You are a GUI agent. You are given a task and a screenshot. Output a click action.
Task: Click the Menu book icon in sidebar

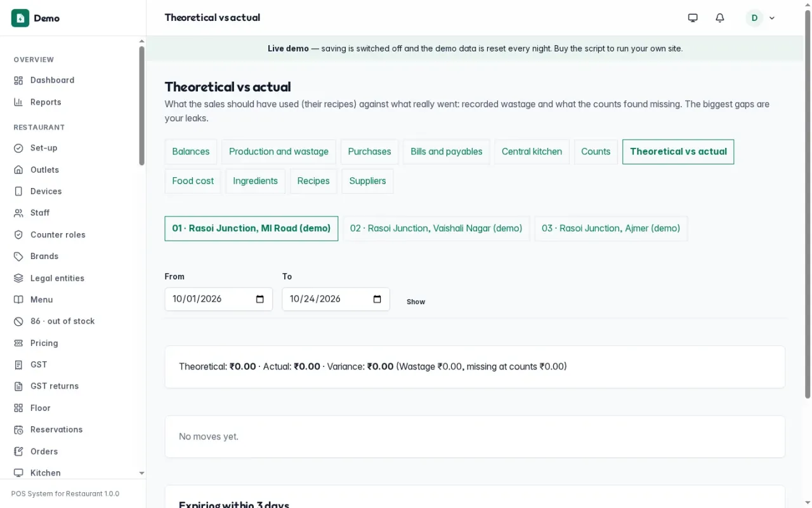[18, 300]
